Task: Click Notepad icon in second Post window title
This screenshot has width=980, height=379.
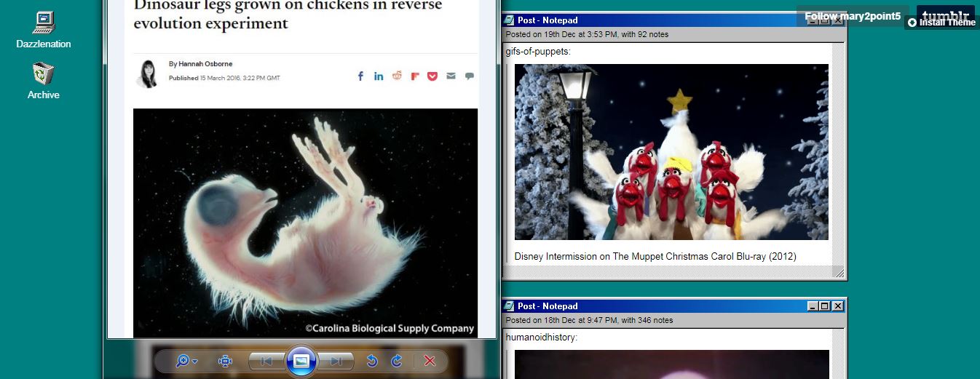Action: point(510,306)
